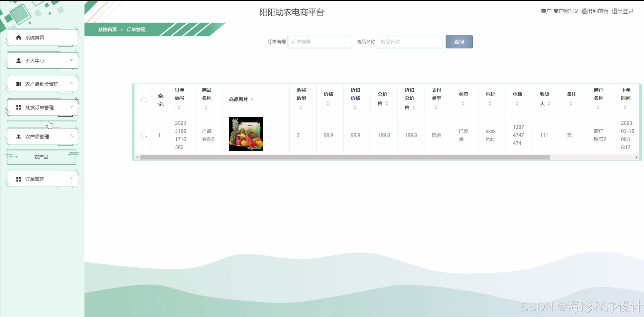The height and width of the screenshot is (317, 644).
Task: Click 退出到前台 in top bar
Action: click(x=595, y=11)
